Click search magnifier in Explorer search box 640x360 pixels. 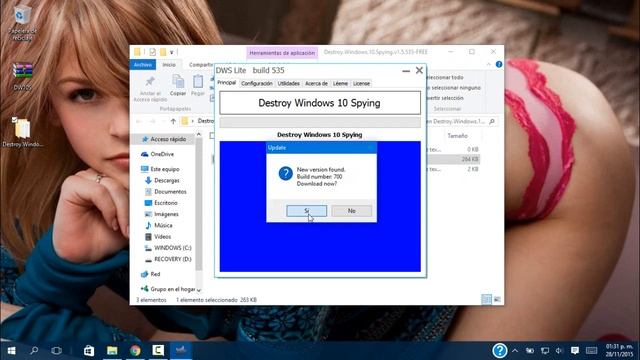[x=492, y=121]
